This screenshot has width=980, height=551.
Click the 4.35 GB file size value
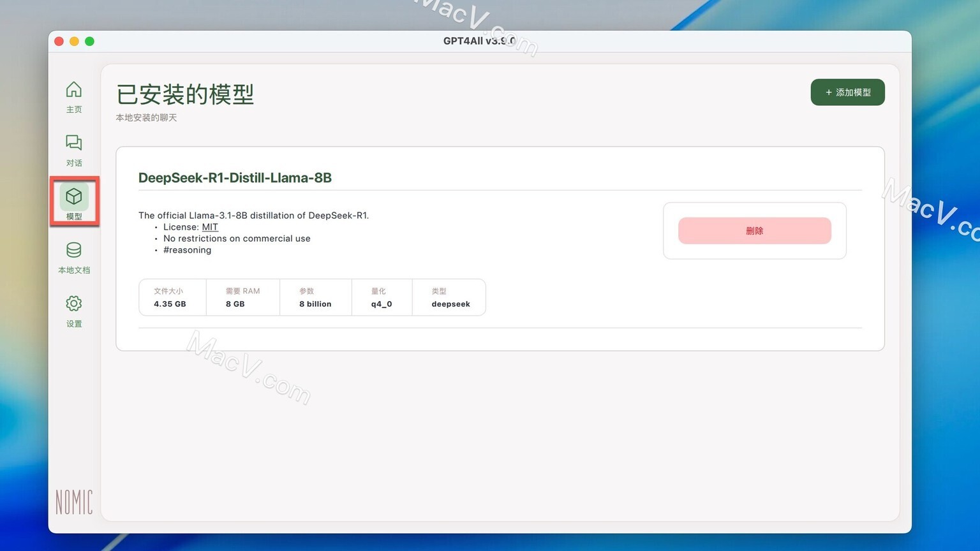(x=170, y=304)
